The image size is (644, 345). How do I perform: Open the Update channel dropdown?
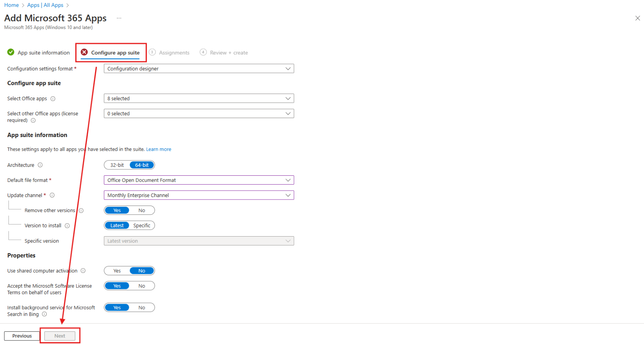click(199, 195)
